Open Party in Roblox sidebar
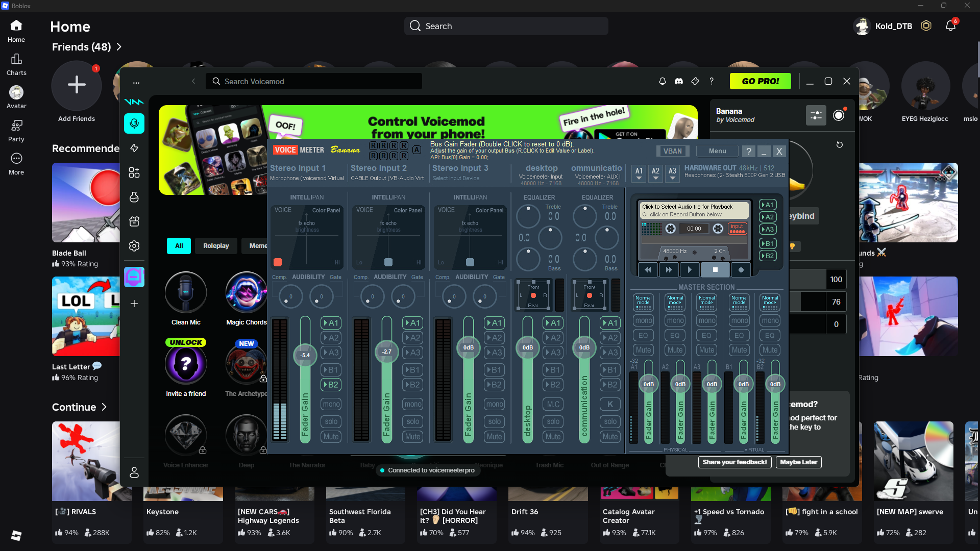The image size is (980, 551). pos(16,131)
